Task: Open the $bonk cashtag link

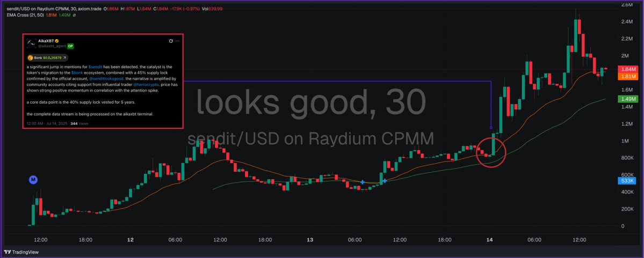Action: coord(77,72)
